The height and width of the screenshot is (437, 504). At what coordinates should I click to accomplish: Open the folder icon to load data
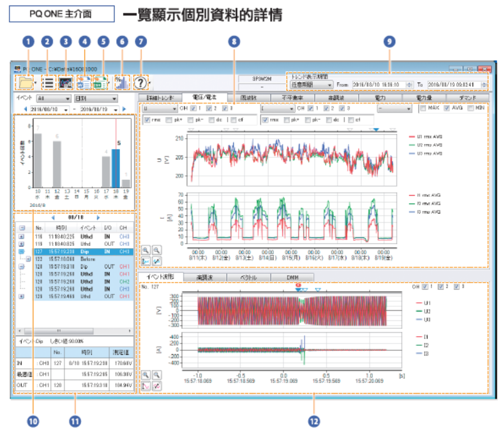pos(26,82)
